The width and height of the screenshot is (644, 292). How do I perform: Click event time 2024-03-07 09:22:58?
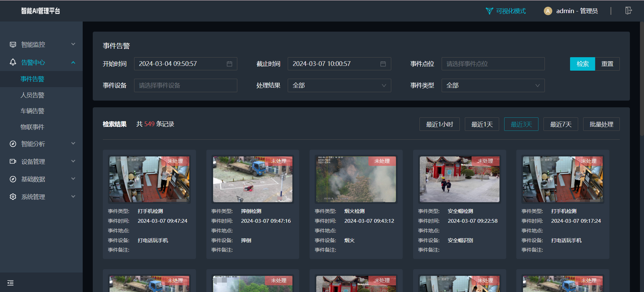[x=473, y=221]
